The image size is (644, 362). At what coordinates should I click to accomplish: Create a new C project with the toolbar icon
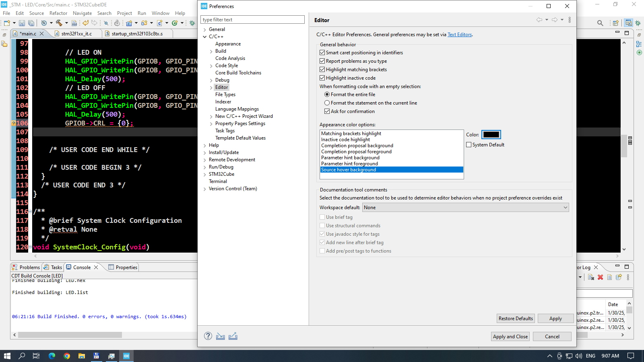coord(129,23)
